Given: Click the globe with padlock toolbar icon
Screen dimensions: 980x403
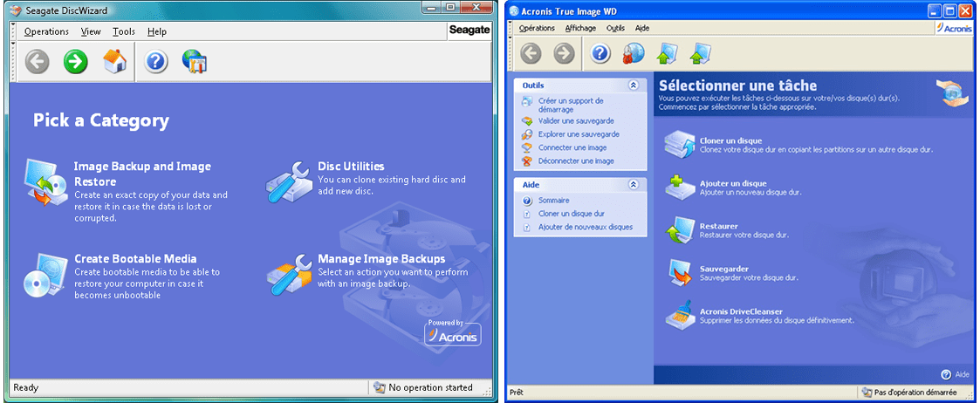Looking at the screenshot, I should pos(632,54).
